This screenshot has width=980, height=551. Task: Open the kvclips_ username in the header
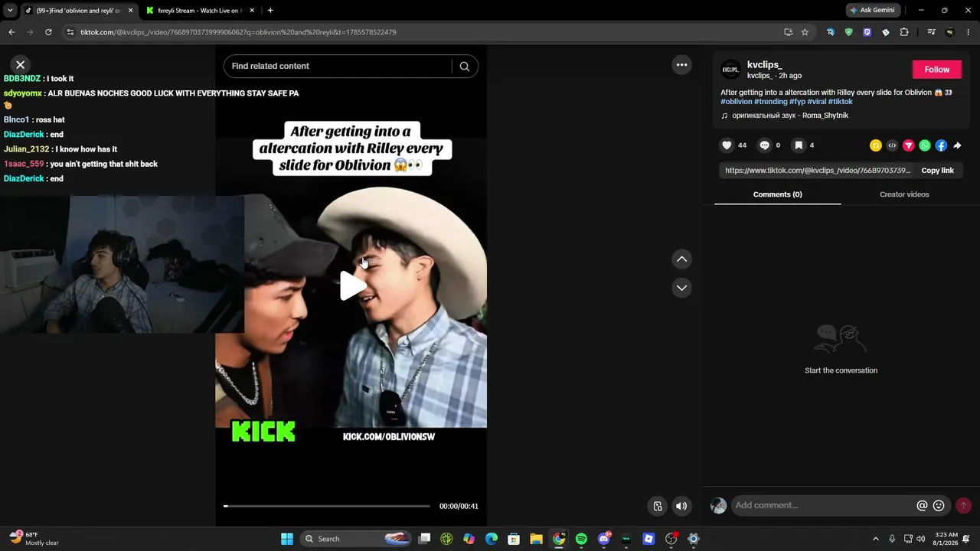click(x=764, y=65)
